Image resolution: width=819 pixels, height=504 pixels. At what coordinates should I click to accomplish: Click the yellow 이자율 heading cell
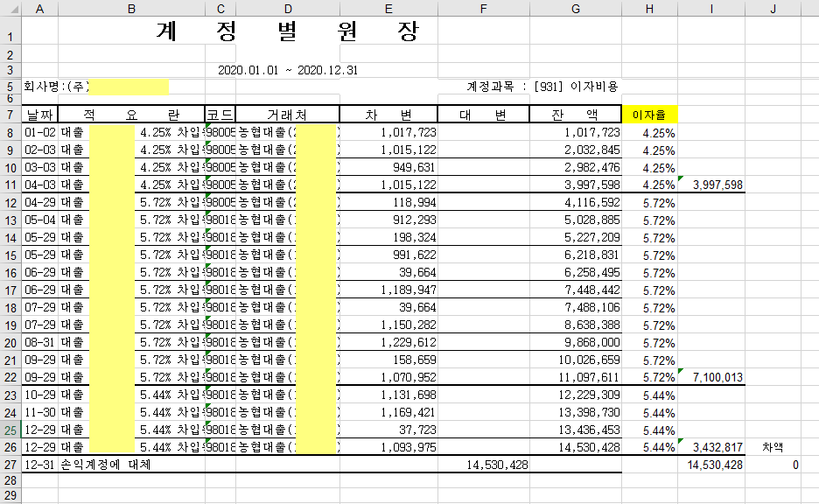pyautogui.click(x=649, y=115)
